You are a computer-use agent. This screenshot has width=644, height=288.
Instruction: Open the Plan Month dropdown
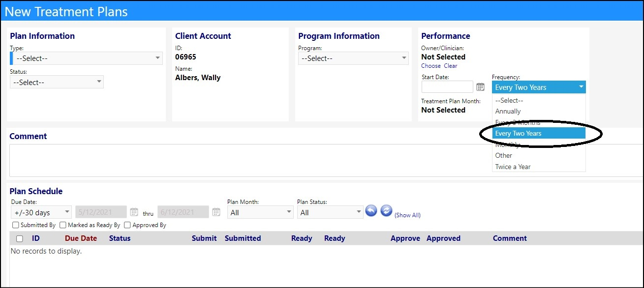tap(261, 212)
